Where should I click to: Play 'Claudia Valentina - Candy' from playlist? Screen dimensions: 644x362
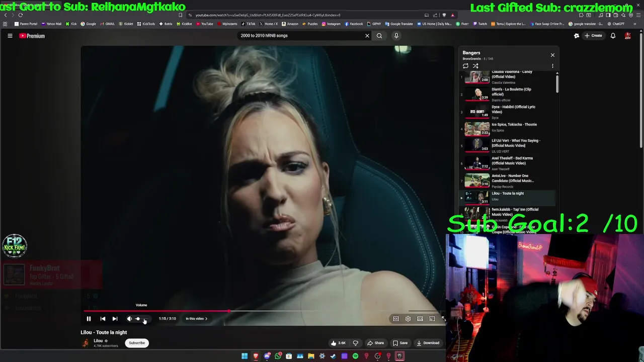point(508,77)
